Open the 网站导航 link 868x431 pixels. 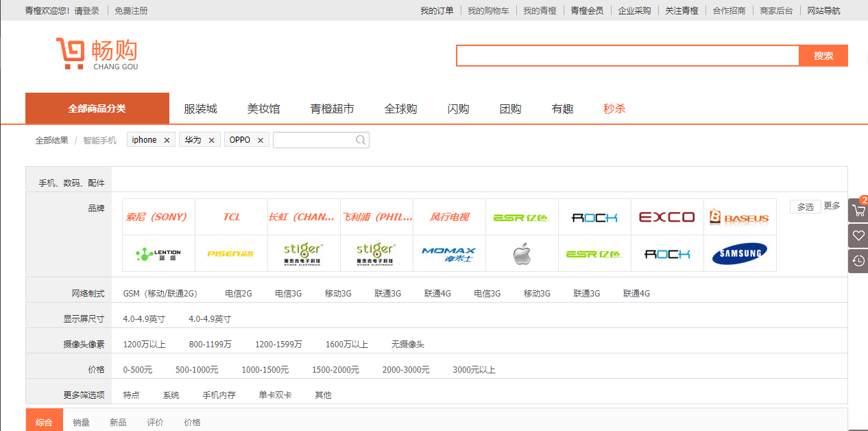click(x=823, y=10)
